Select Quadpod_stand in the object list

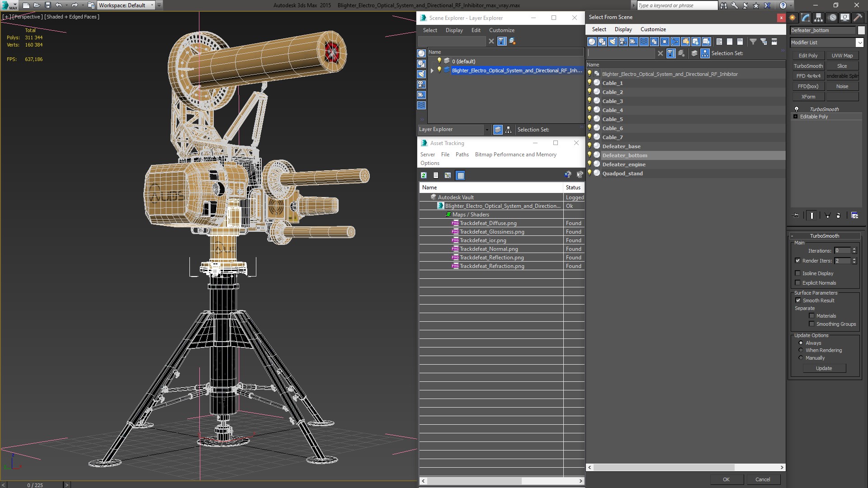pyautogui.click(x=622, y=174)
